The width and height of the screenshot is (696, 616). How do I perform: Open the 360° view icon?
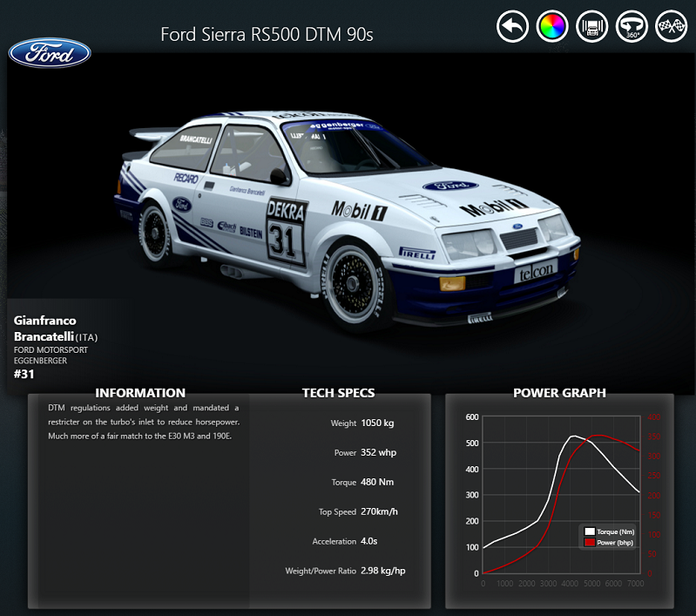[x=632, y=27]
